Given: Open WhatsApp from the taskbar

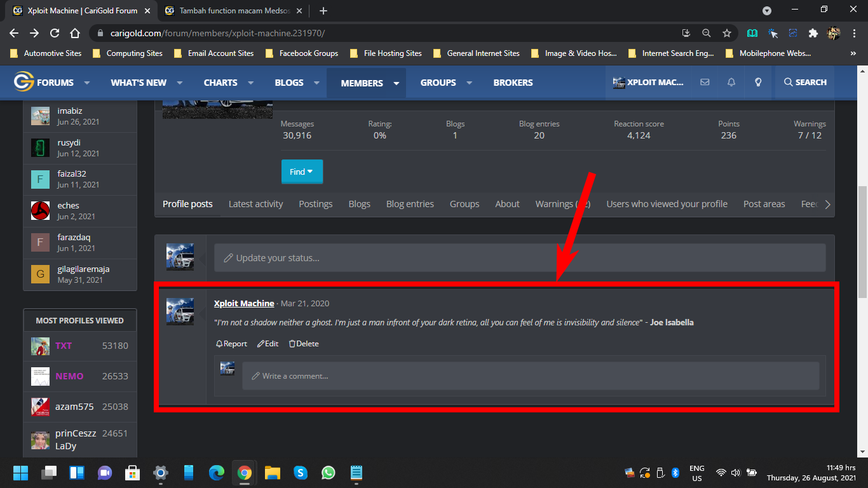Looking at the screenshot, I should click(329, 473).
